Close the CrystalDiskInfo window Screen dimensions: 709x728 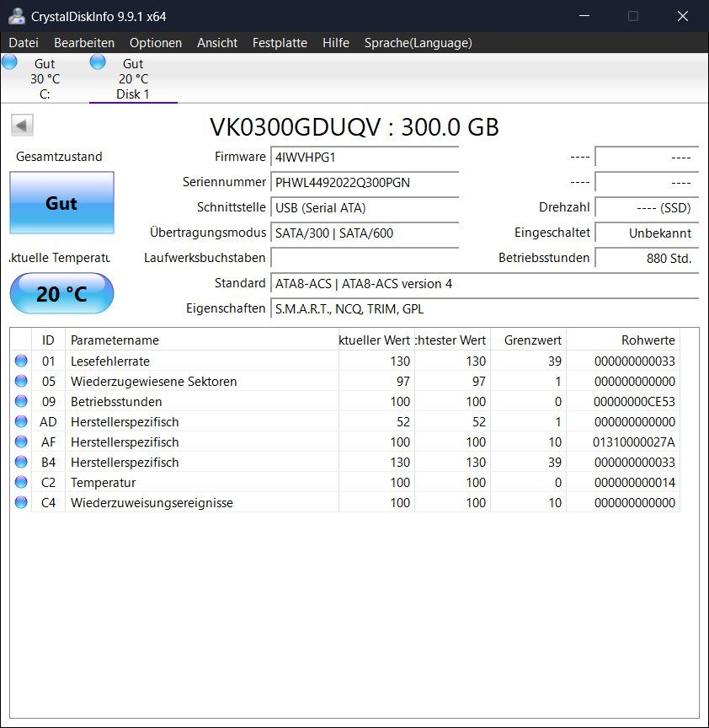click(x=683, y=16)
